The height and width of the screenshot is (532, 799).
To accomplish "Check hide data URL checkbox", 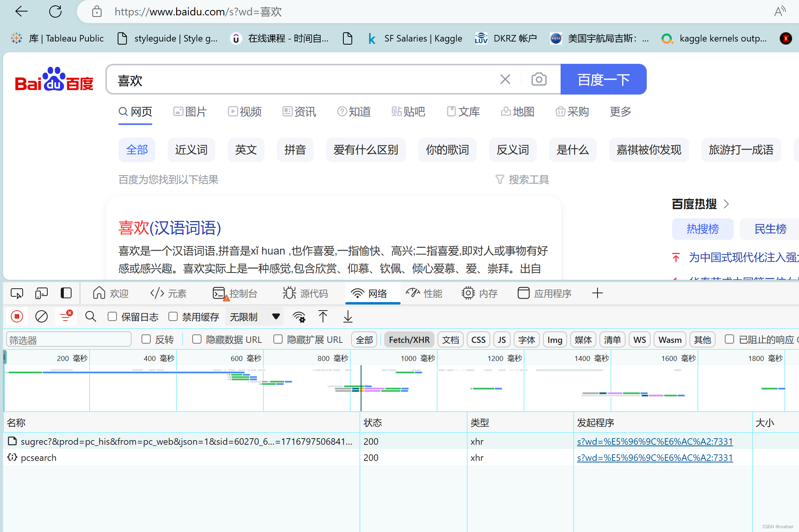I will (x=197, y=339).
